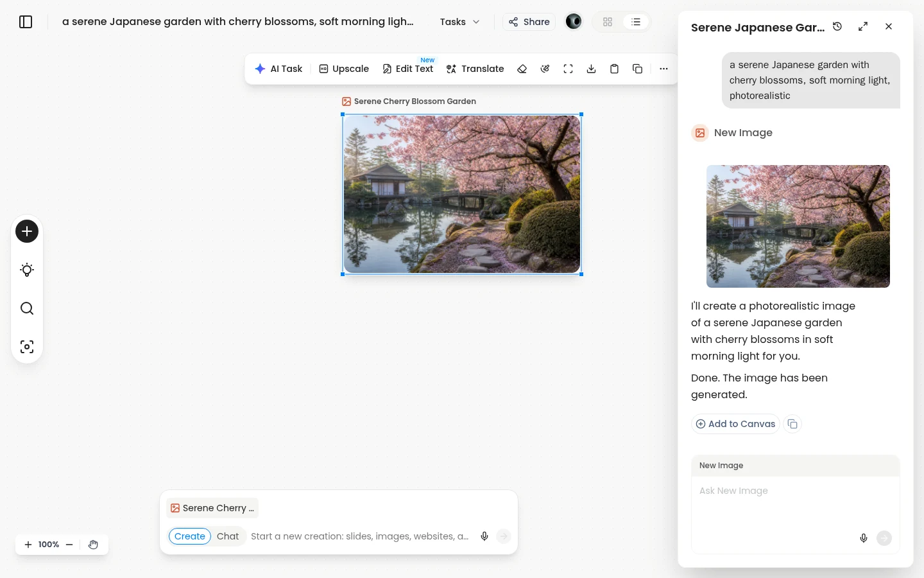The height and width of the screenshot is (578, 924).
Task: Click the Share button
Action: (529, 22)
